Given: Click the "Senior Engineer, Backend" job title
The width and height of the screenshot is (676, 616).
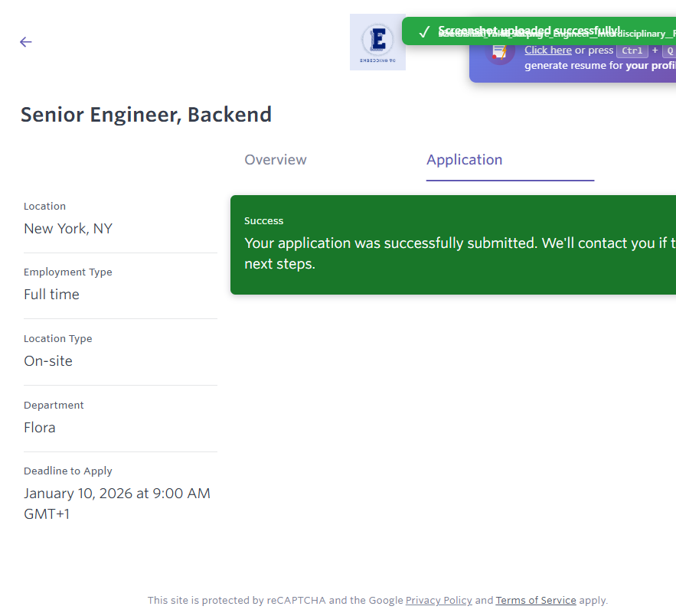Looking at the screenshot, I should (x=146, y=115).
